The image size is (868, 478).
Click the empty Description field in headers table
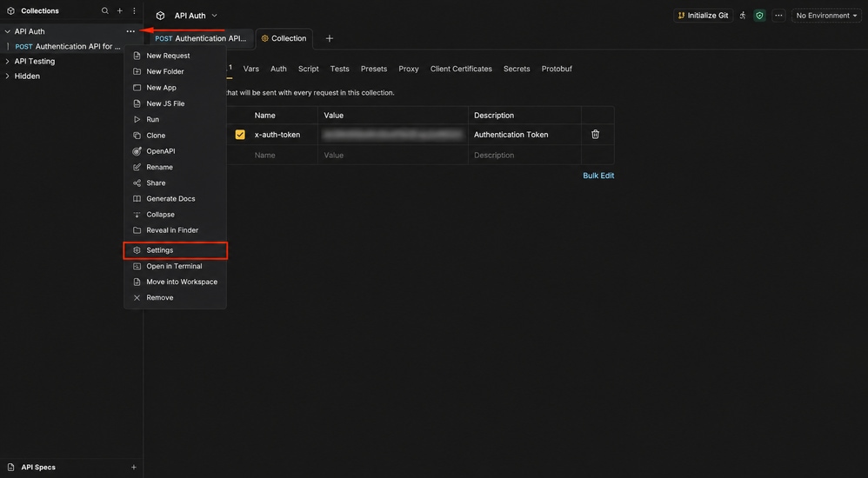point(524,156)
